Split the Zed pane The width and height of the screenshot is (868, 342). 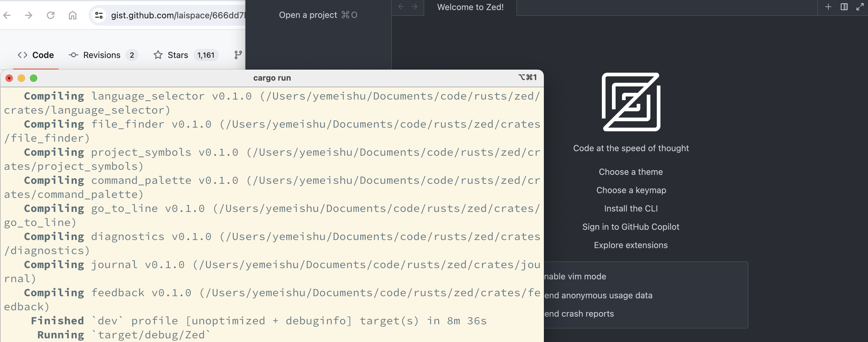coord(844,7)
